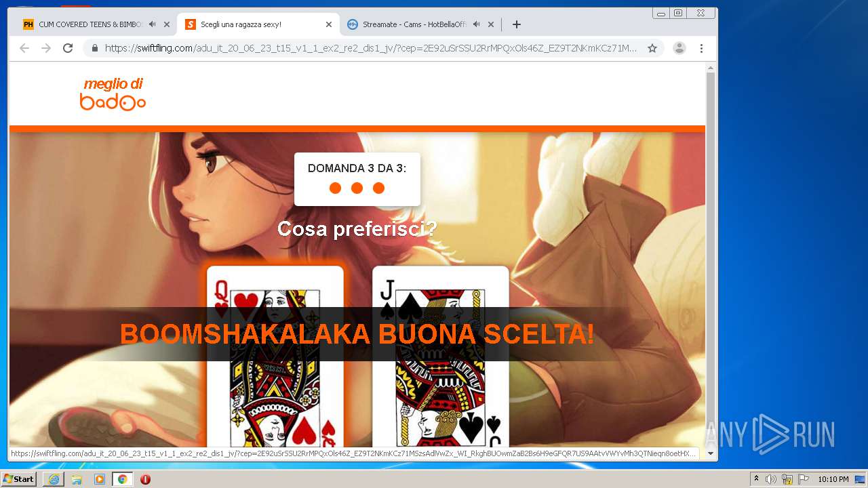Screen dimensions: 868x488
Task: Open Chrome's three-dot menu
Action: pos(702,48)
